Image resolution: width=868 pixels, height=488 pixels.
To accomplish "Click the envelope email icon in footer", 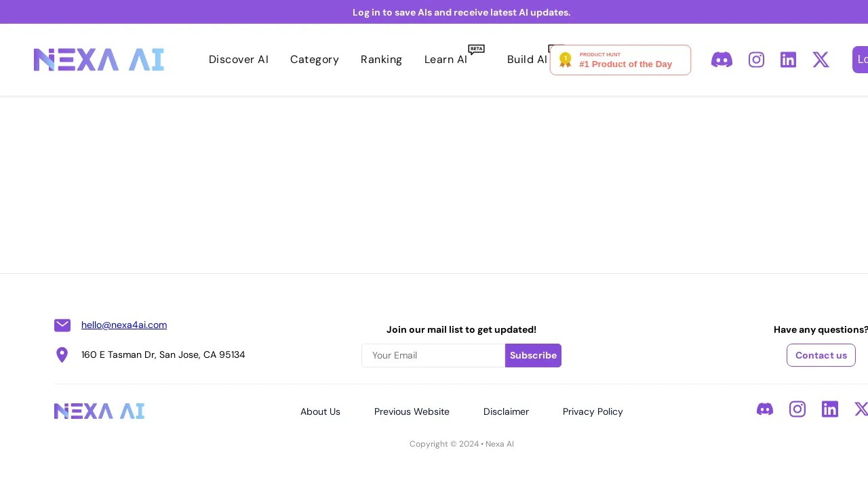I will (62, 325).
